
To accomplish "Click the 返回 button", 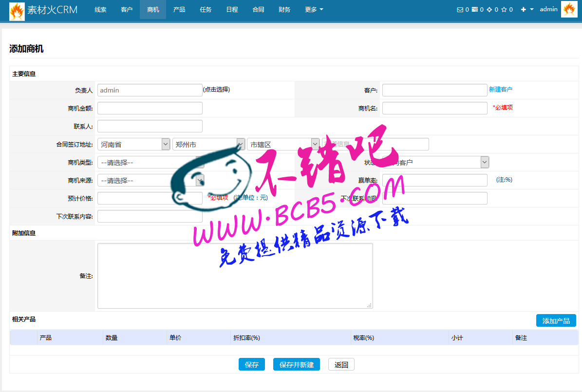I will pyautogui.click(x=341, y=365).
